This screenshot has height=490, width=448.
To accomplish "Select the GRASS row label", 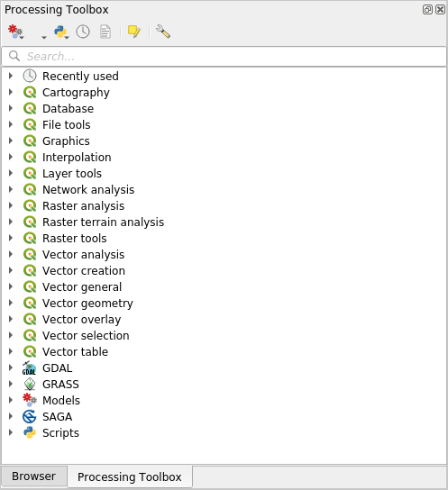I will click(60, 384).
